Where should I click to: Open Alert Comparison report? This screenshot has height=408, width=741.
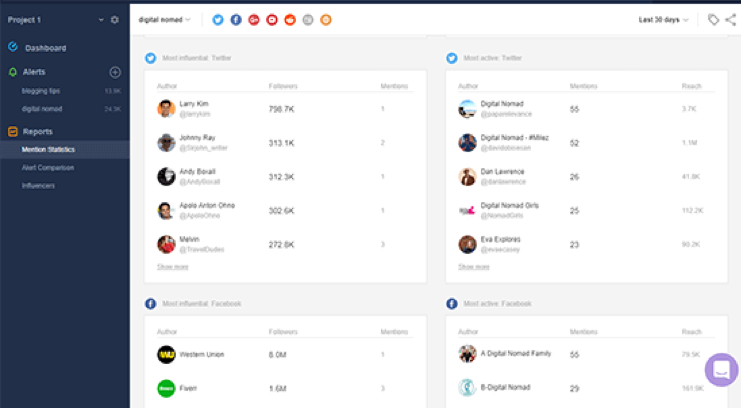tap(48, 167)
